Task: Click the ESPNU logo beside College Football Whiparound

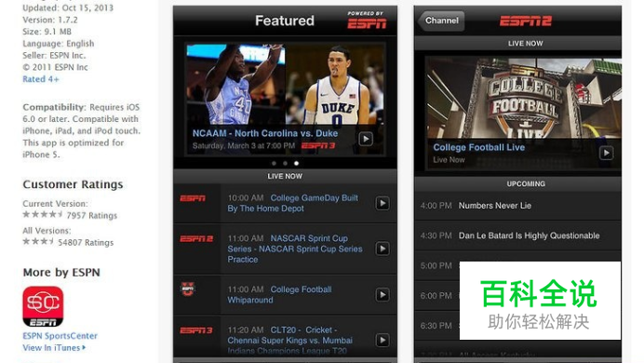Action: pyautogui.click(x=188, y=289)
